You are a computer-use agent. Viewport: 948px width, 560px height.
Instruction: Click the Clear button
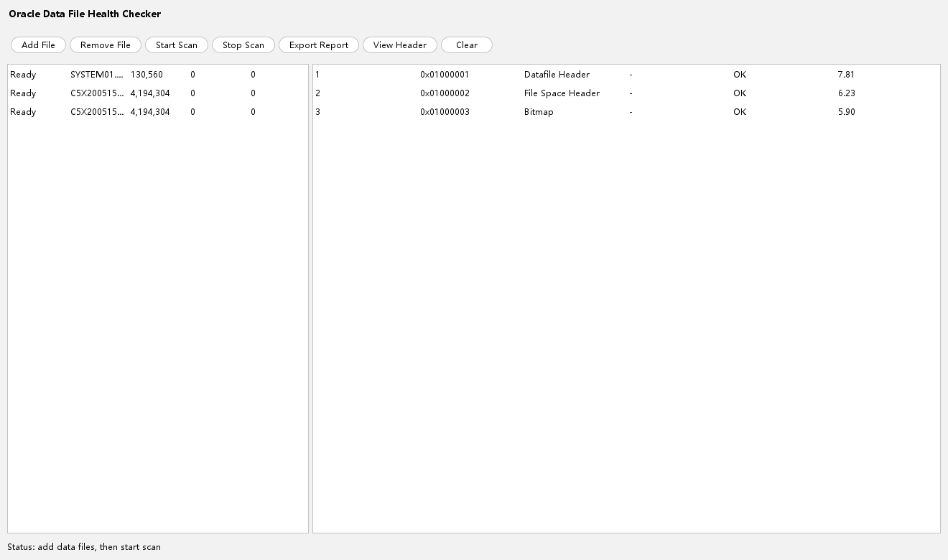(x=467, y=45)
